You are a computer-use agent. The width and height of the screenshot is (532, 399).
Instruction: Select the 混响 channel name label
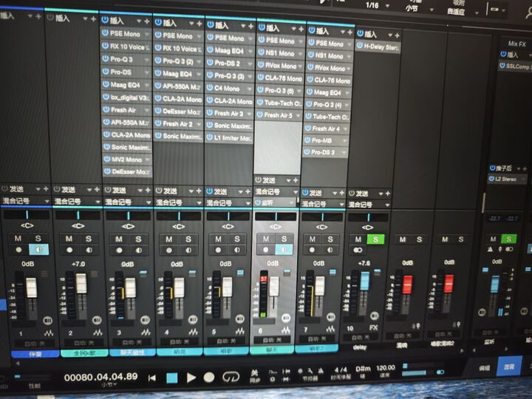click(401, 345)
